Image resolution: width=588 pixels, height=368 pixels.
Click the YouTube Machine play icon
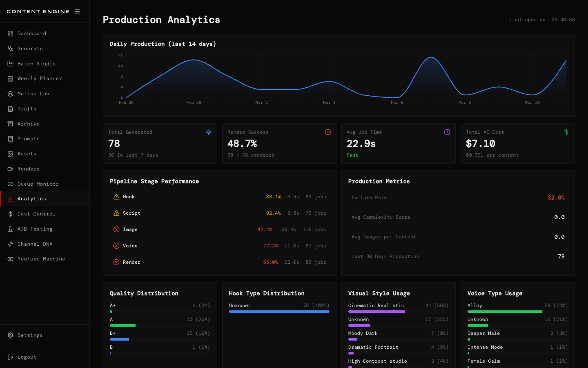pyautogui.click(x=10, y=258)
